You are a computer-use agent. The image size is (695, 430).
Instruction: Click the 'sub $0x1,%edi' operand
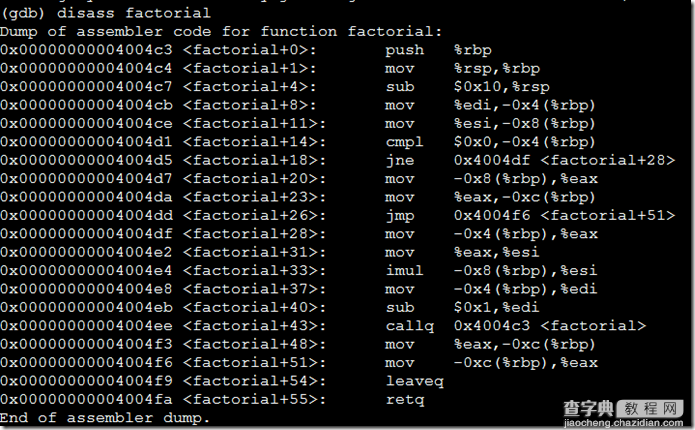tap(496, 307)
